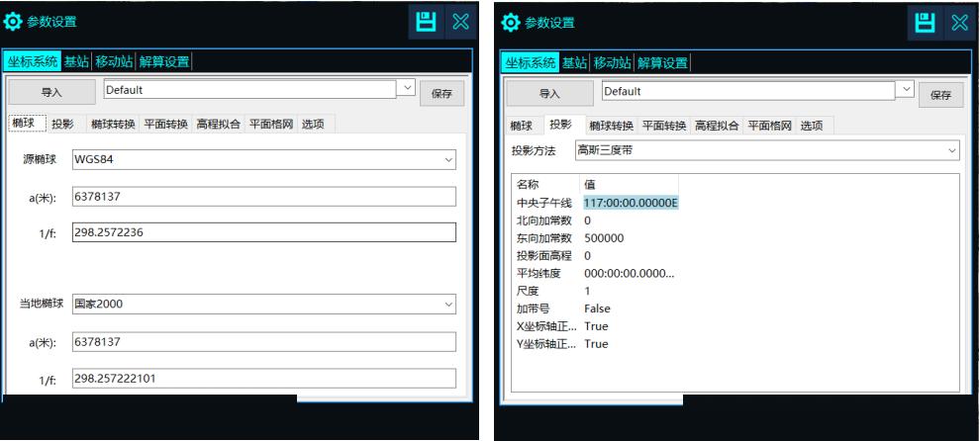Click X坐标轴正... row value True

tap(596, 326)
